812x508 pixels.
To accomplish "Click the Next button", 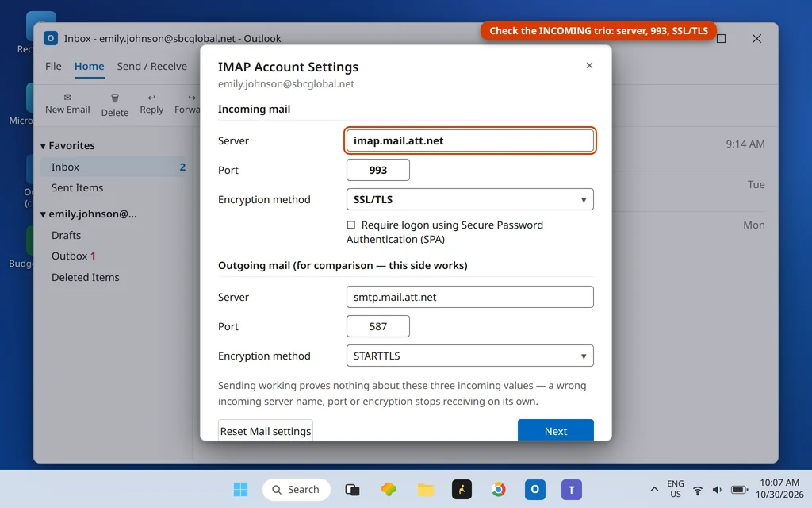I will point(556,430).
